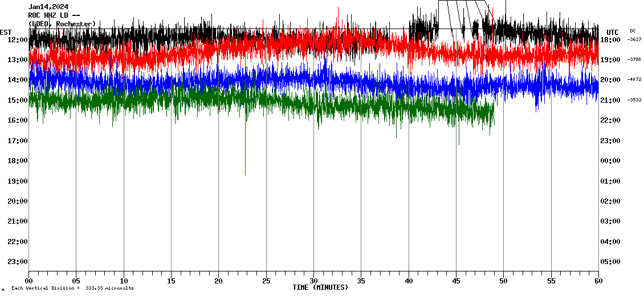Click the UTC time zone label
Image resolution: width=644 pixels, height=296 pixels.
[613, 32]
